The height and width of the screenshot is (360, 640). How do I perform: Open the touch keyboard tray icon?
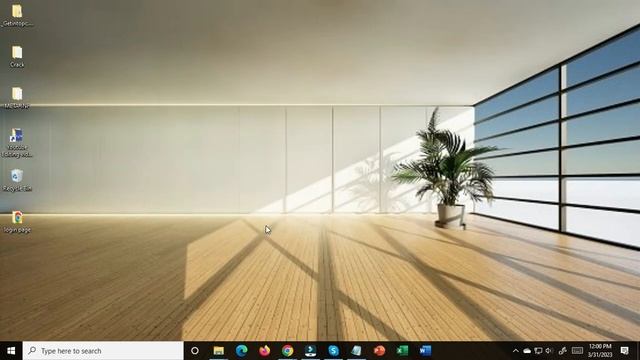(577, 351)
